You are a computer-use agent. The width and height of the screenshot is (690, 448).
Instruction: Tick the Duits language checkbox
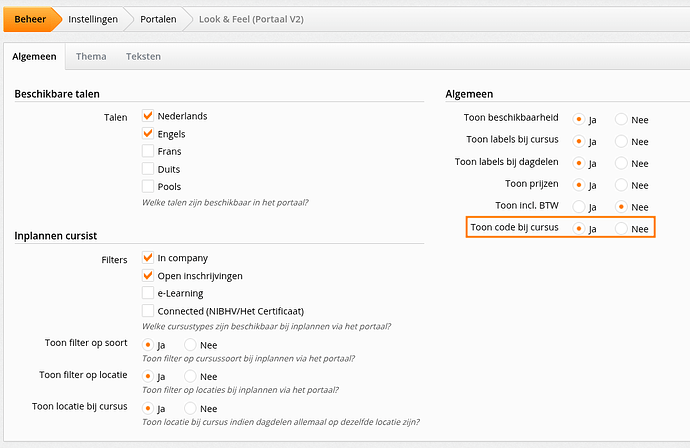148,169
